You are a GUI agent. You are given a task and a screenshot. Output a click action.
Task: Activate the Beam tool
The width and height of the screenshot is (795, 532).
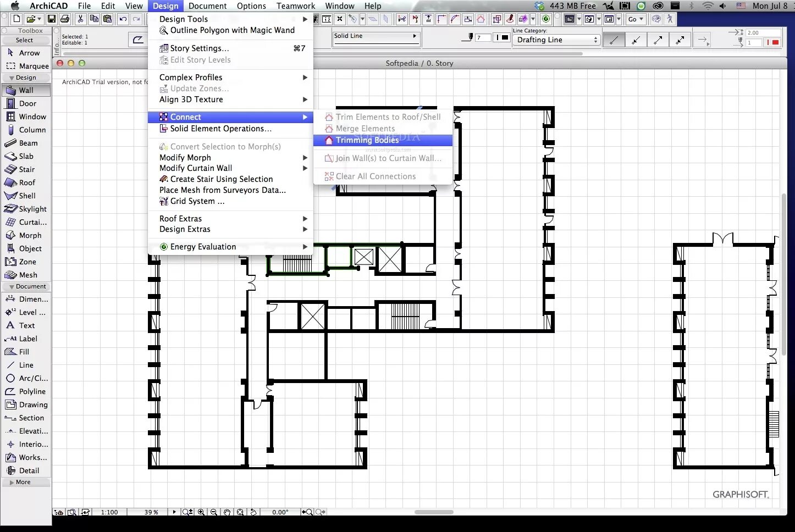[x=26, y=143]
